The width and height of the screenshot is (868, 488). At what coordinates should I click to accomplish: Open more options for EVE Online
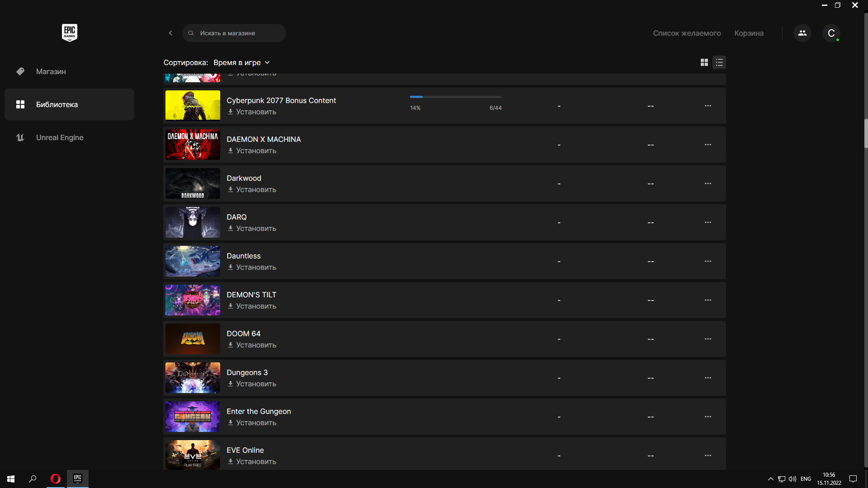[x=708, y=455]
